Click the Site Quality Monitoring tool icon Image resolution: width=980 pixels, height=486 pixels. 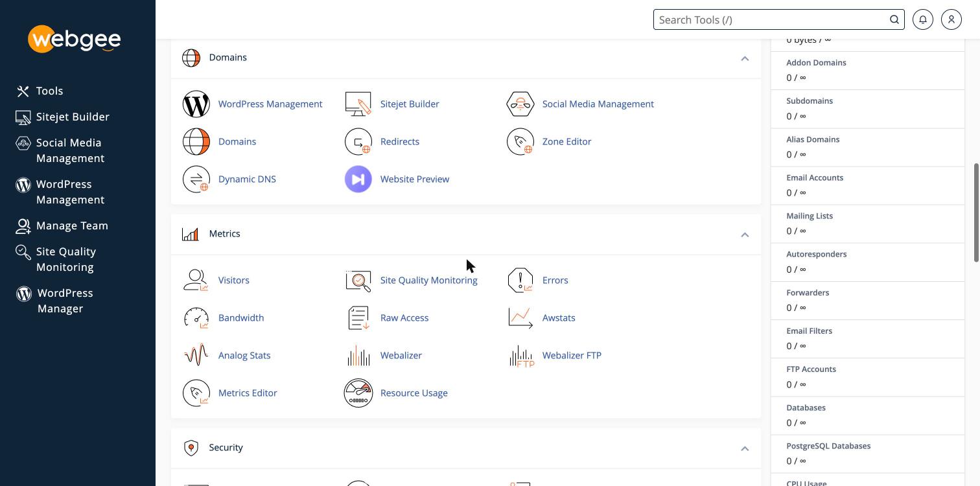pos(358,280)
